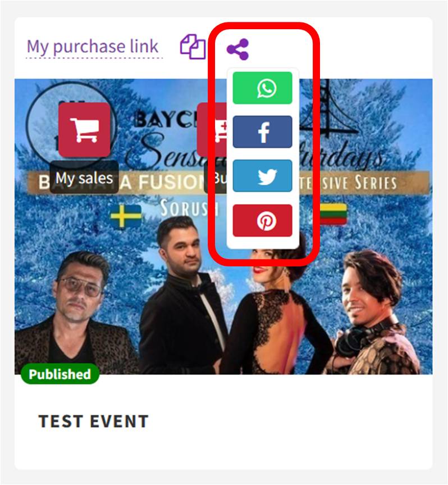Click the Swedish flag on the poster
Screen dimensions: 448x485
125,216
